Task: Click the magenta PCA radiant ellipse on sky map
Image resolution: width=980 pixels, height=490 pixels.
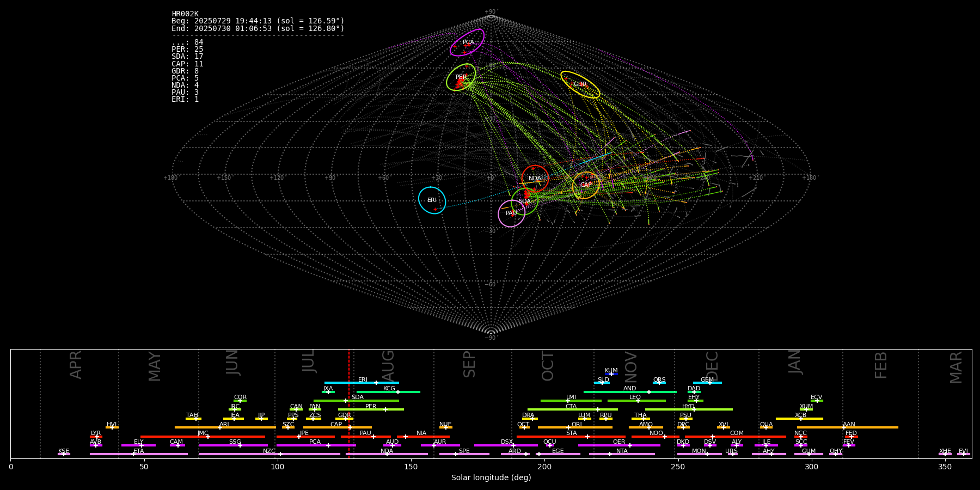Action: (467, 42)
